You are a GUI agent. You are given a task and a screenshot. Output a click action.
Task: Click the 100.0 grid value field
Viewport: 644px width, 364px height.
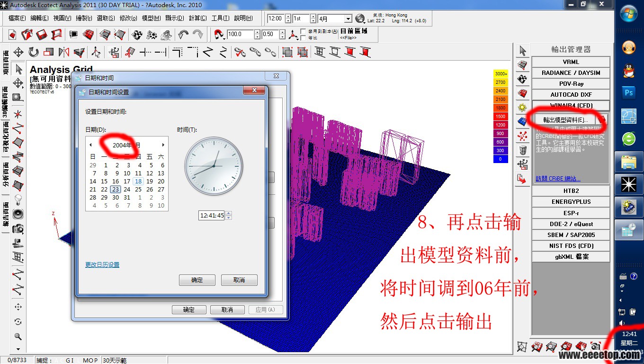240,35
